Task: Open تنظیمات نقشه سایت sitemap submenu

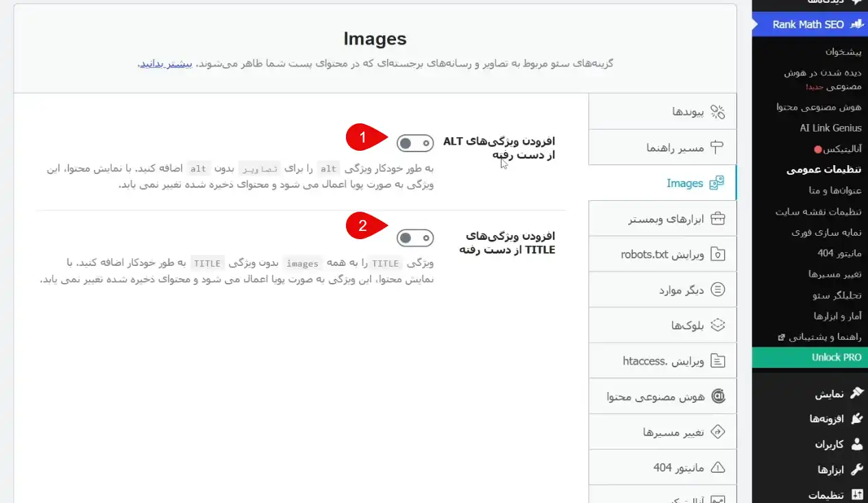Action: pyautogui.click(x=819, y=212)
